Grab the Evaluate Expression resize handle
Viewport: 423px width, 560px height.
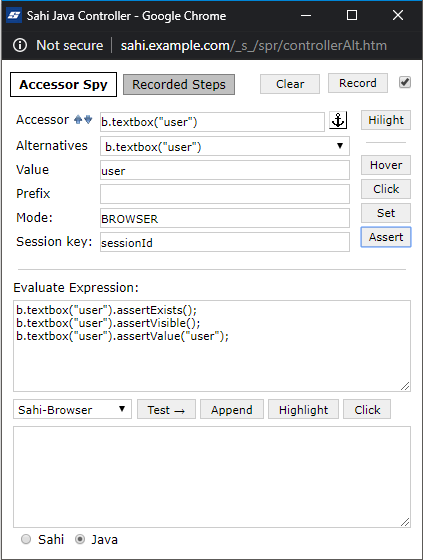click(x=405, y=386)
